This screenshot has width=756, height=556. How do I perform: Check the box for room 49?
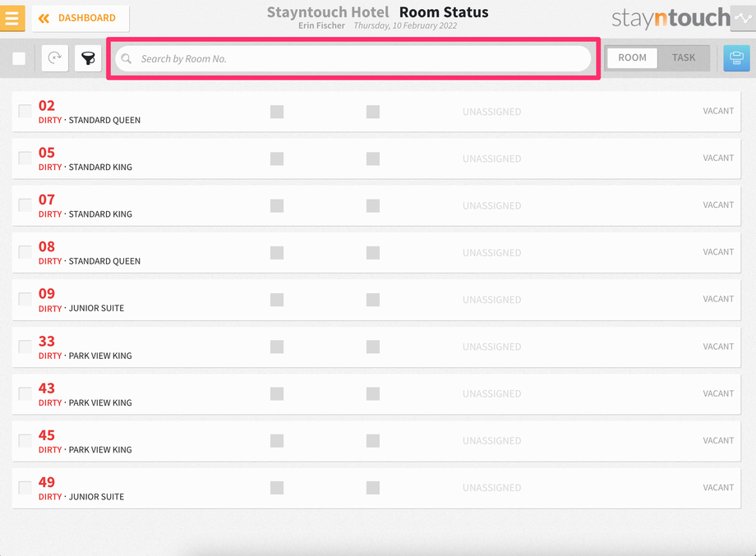coord(25,488)
